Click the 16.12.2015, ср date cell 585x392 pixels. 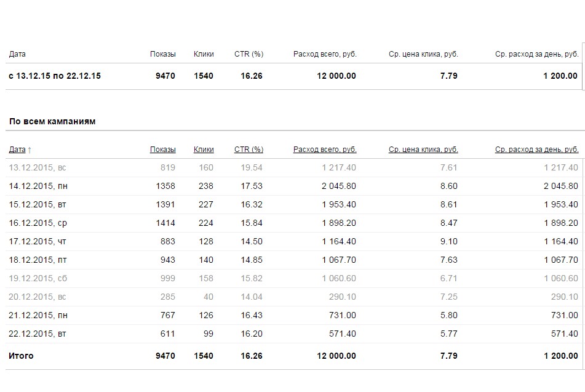click(x=38, y=223)
